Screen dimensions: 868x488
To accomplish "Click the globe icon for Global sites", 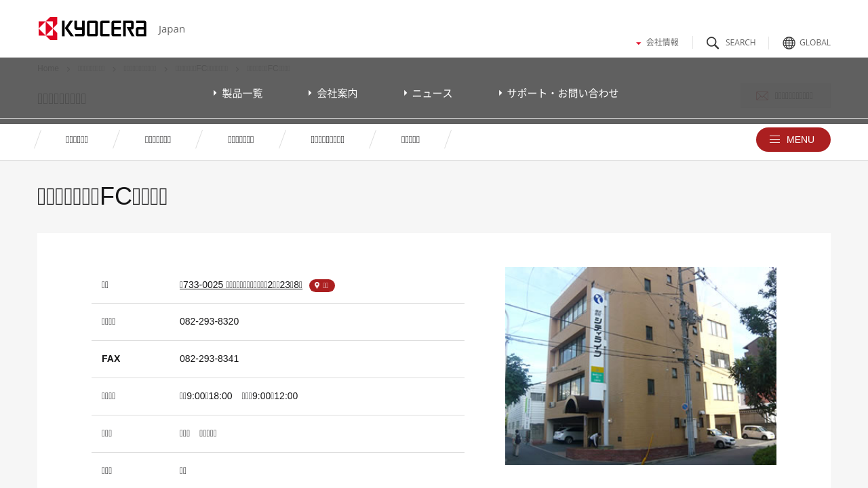I will point(789,43).
